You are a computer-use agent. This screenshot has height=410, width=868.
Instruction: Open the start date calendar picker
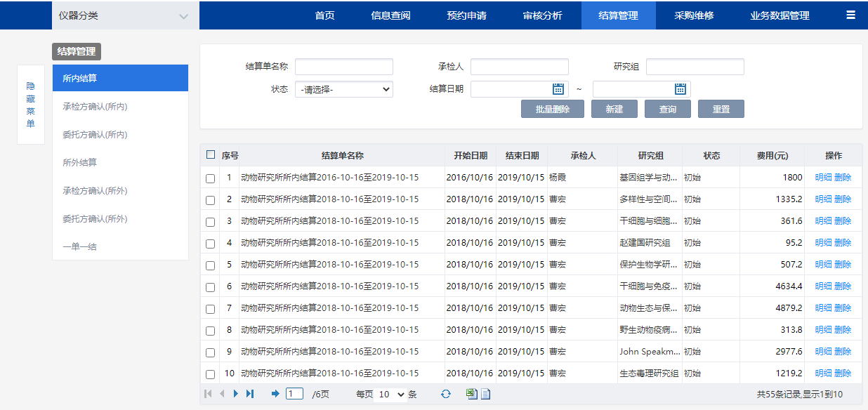[558, 88]
